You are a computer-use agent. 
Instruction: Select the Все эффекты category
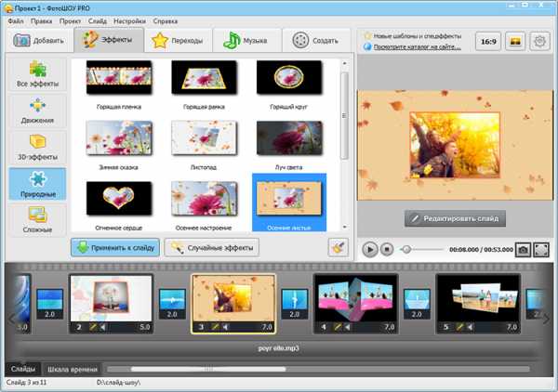(x=37, y=74)
